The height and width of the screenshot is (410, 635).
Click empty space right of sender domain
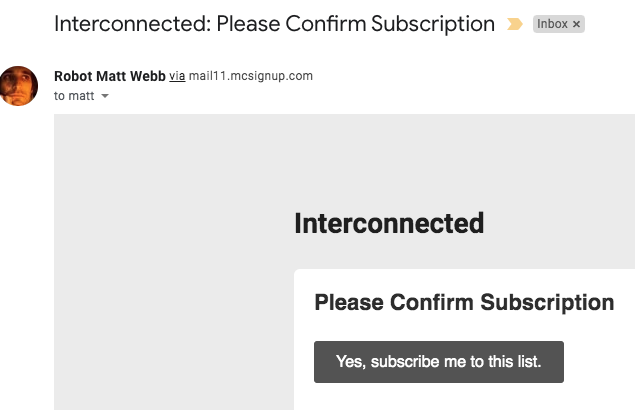click(450, 76)
